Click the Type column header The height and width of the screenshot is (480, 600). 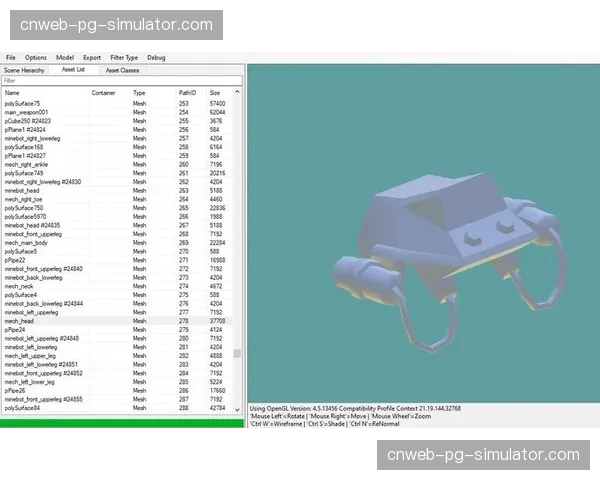tap(140, 93)
